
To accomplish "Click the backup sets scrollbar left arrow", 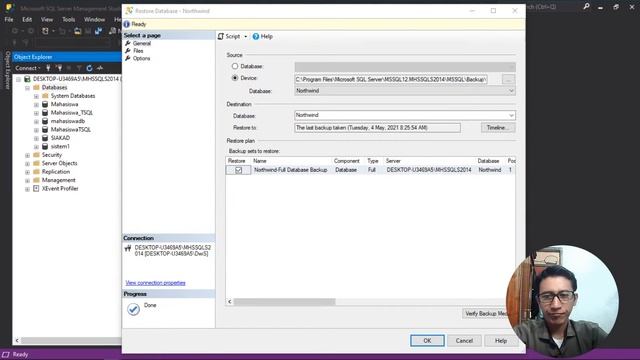I will pyautogui.click(x=230, y=302).
